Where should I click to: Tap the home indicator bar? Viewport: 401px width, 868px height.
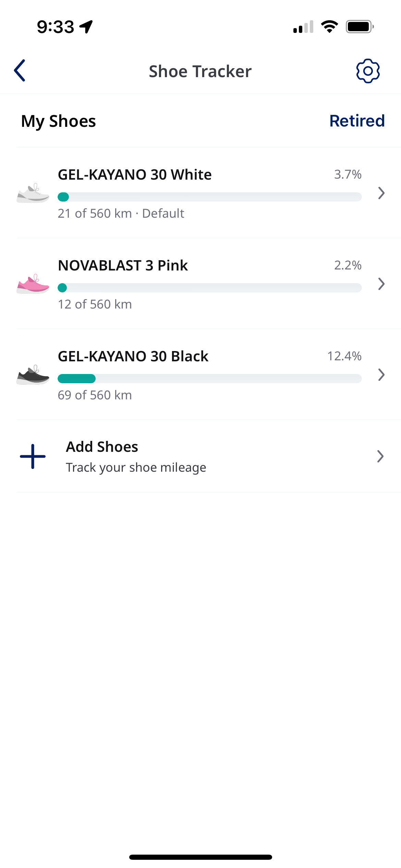pos(200,857)
